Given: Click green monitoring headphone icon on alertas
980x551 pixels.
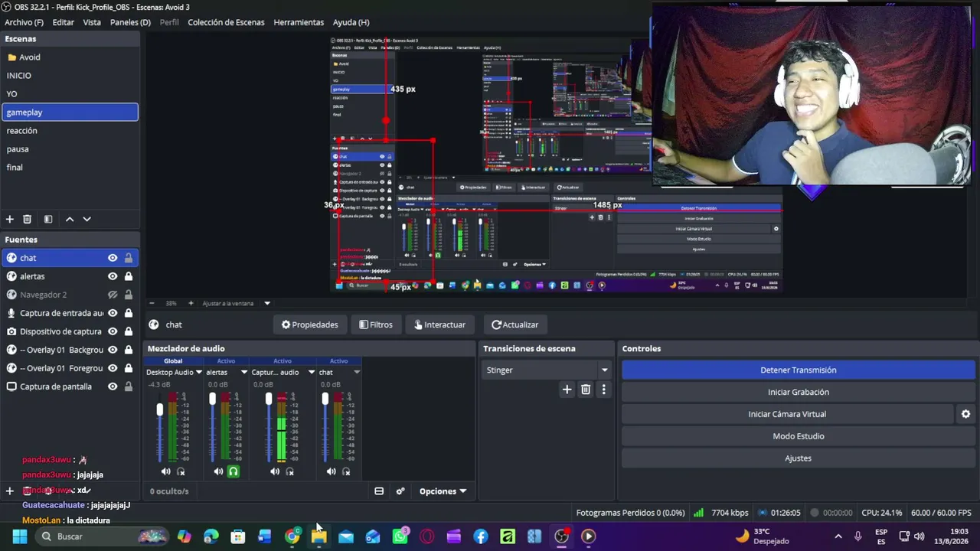Looking at the screenshot, I should click(234, 471).
